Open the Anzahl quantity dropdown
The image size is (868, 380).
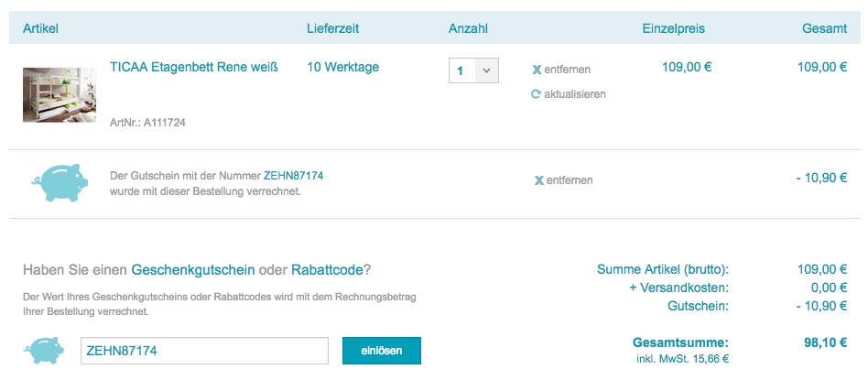click(473, 70)
